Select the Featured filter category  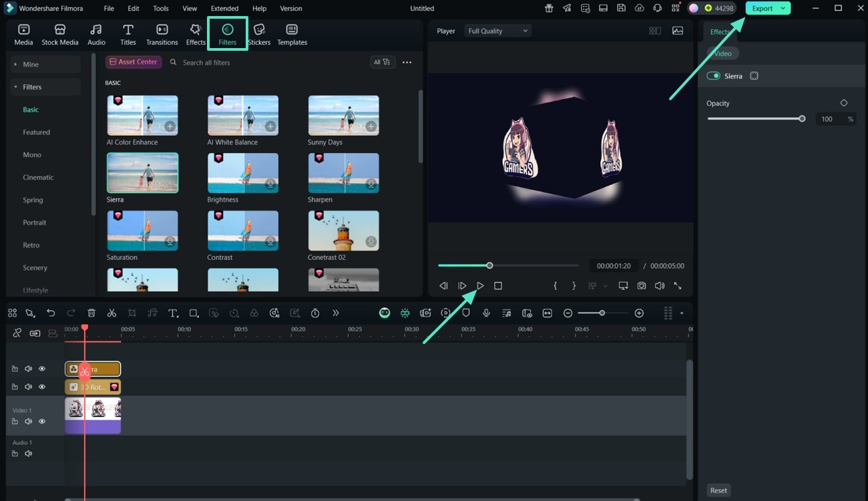click(x=37, y=132)
